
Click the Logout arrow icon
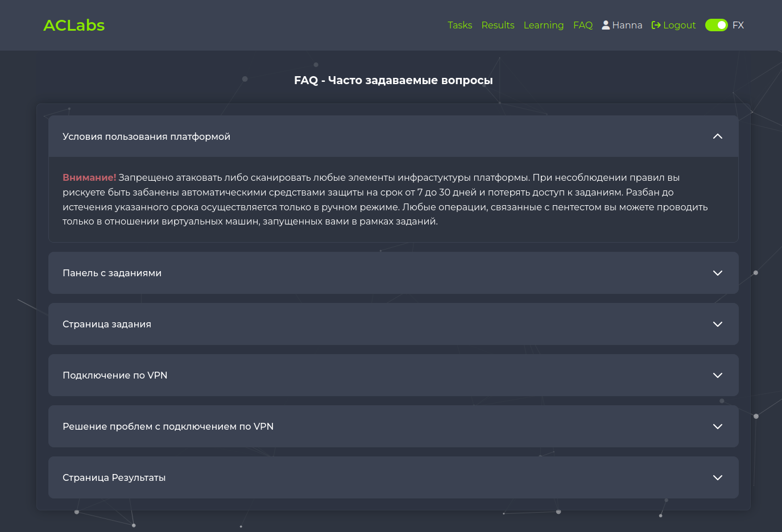tap(656, 26)
